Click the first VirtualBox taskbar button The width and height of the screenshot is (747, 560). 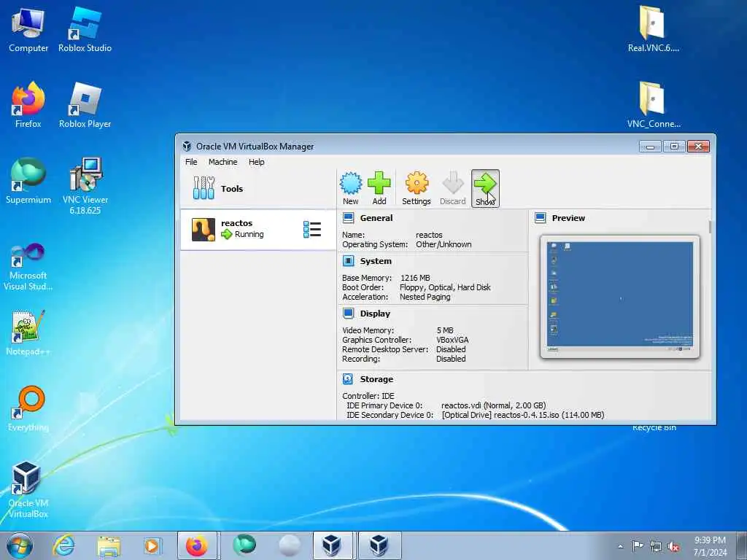(333, 545)
